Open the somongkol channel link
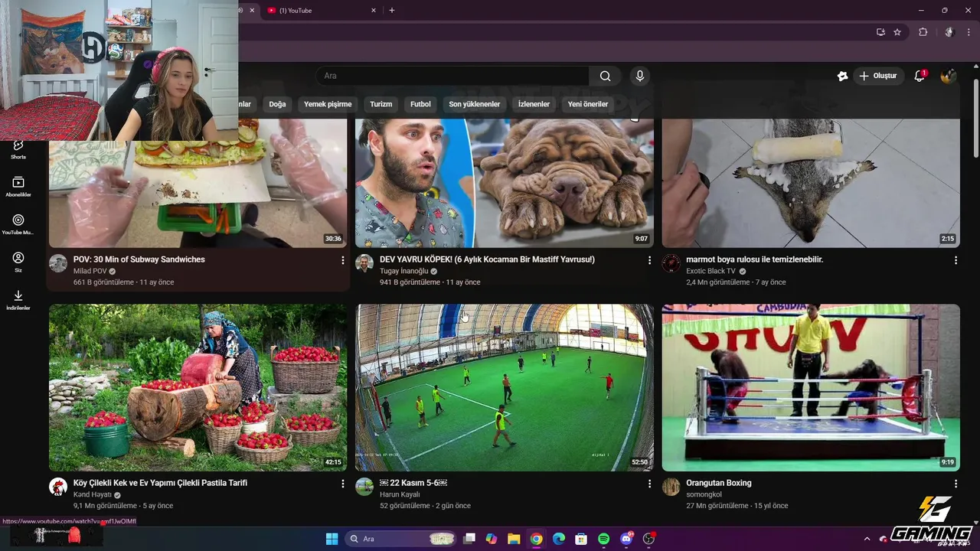Viewport: 980px width, 551px height. coord(704,494)
